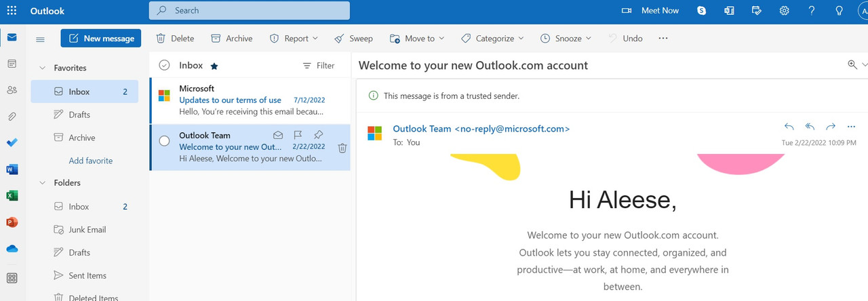The image size is (868, 301).
Task: Open Calendar in left rail
Action: (x=12, y=64)
